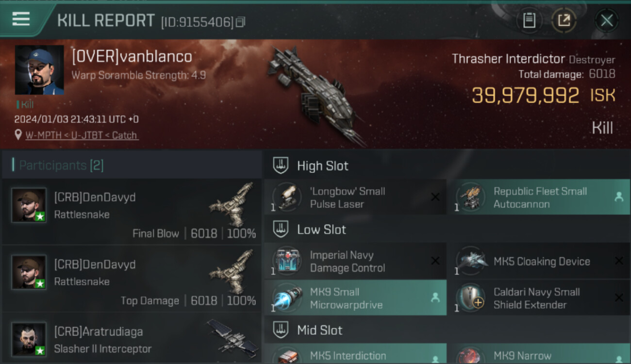This screenshot has width=631, height=364.
Task: Select the MK5 Cloaking Device icon
Action: 471,261
